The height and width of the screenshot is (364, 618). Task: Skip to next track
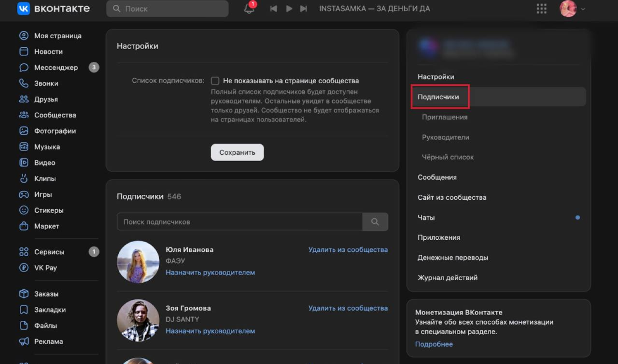(303, 8)
